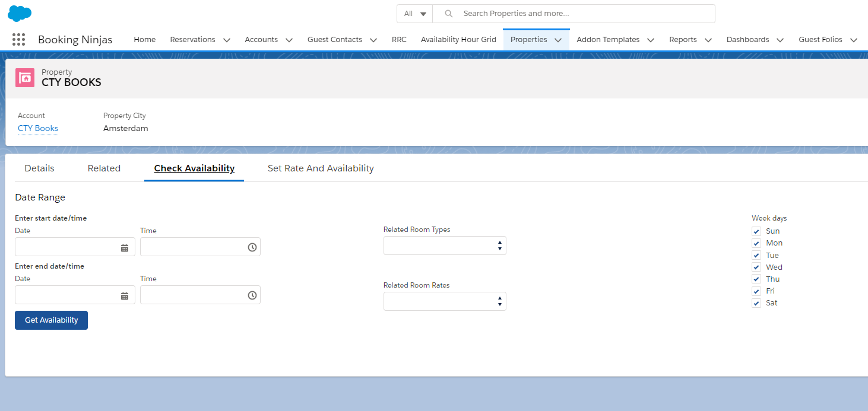The width and height of the screenshot is (868, 411).
Task: Open the App Launcher grid icon
Action: [x=18, y=40]
